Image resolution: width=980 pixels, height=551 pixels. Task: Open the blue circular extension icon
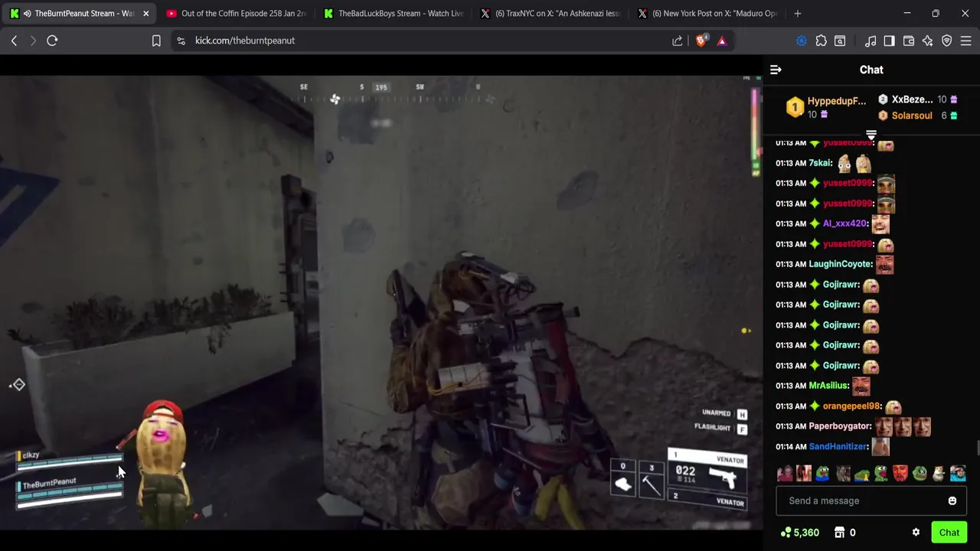pos(802,41)
